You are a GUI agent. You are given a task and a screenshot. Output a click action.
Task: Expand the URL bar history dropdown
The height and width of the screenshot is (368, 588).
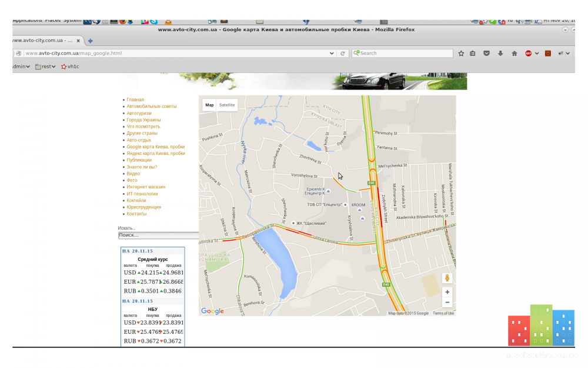tap(332, 54)
